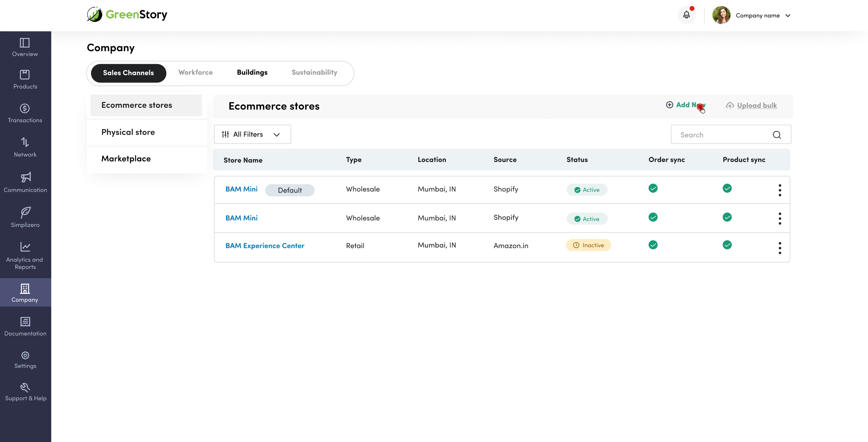Image resolution: width=868 pixels, height=442 pixels.
Task: Click the search magnifier icon
Action: [777, 135]
